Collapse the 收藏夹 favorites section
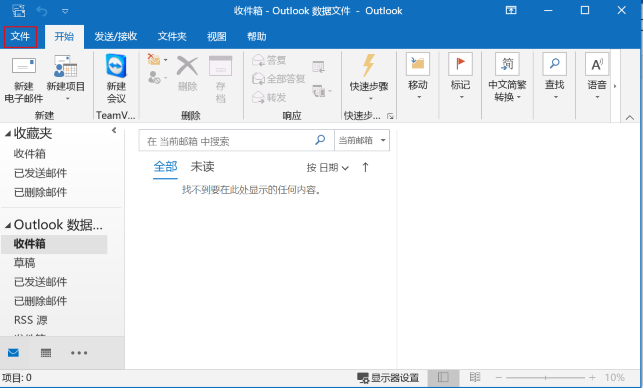This screenshot has width=643, height=388. point(7,134)
